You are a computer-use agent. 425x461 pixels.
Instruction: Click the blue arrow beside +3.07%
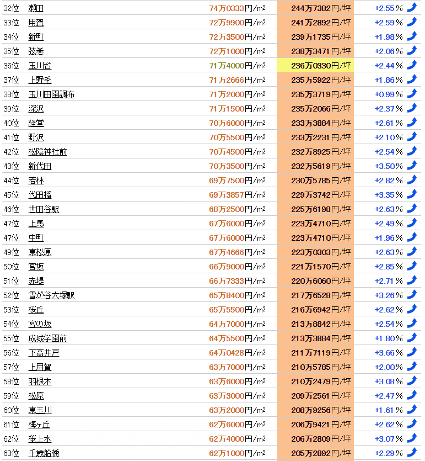tap(412, 438)
